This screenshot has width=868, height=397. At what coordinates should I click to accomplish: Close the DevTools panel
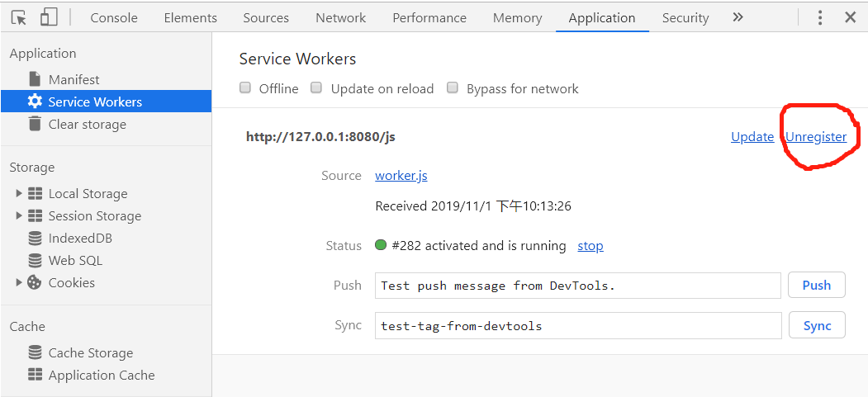click(x=851, y=17)
